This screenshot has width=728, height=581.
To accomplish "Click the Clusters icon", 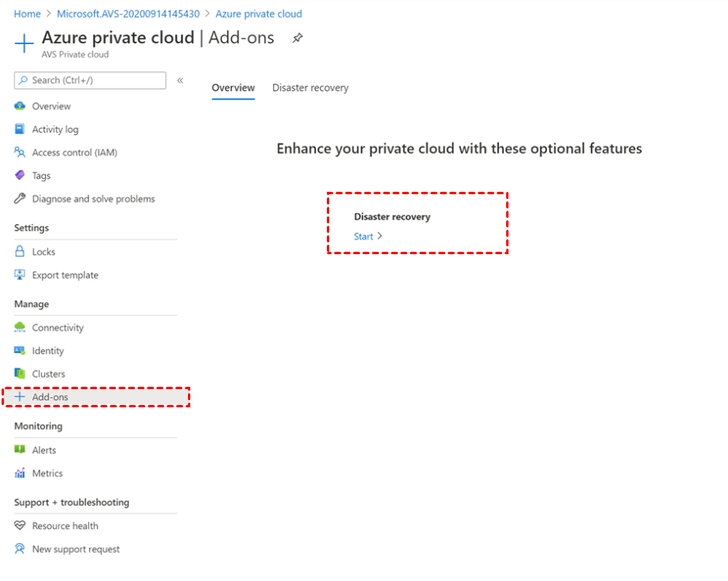I will [20, 373].
